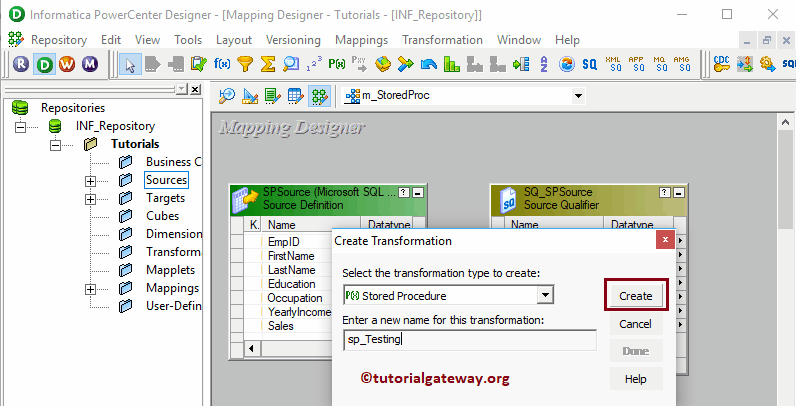Viewport: 796px width, 406px height.
Task: Expand the Mappings folder node
Action: coord(90,289)
